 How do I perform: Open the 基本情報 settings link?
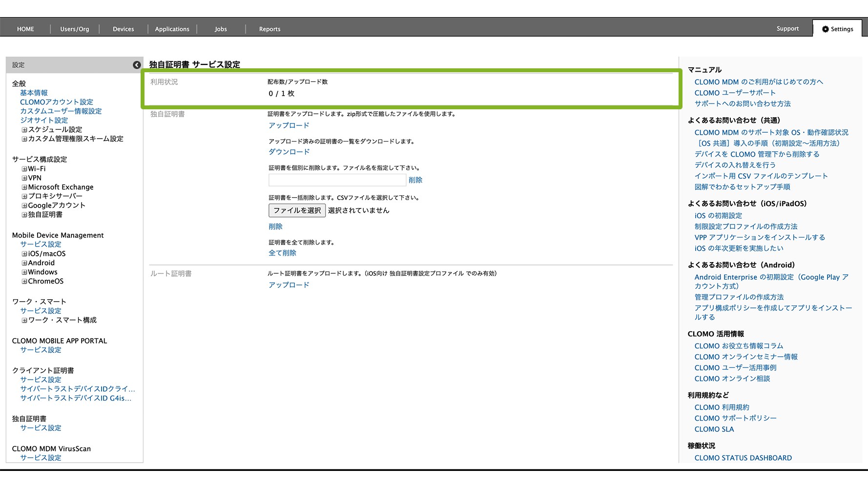[x=34, y=93]
